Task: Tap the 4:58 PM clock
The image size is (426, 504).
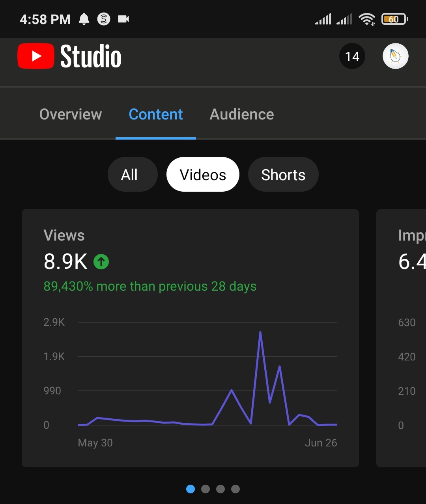Action: 45,19
